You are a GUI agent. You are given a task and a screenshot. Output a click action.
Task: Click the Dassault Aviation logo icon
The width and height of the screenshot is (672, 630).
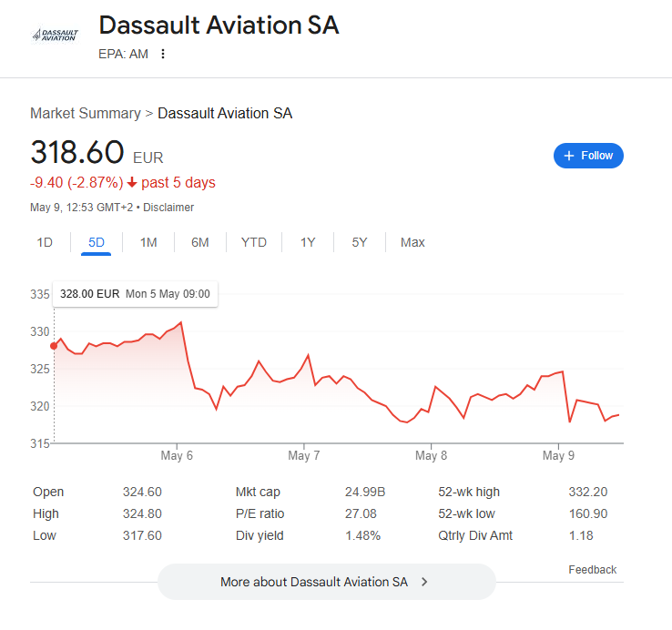[55, 35]
